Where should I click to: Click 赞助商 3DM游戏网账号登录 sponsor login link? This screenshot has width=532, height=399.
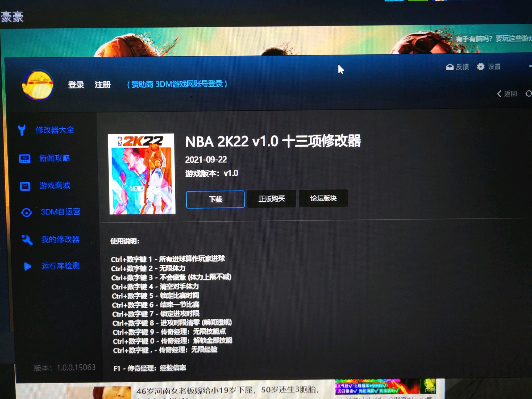(177, 84)
